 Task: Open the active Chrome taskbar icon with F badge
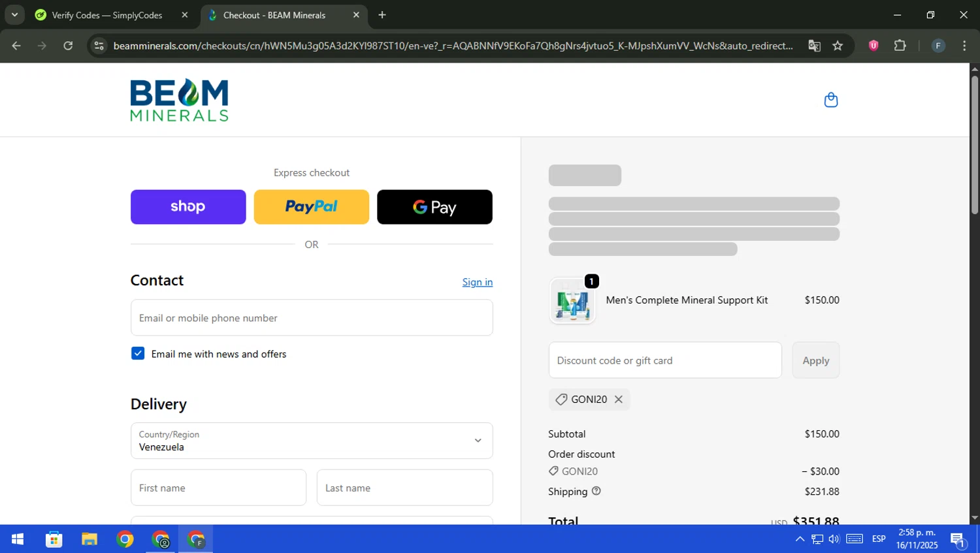[x=196, y=539]
